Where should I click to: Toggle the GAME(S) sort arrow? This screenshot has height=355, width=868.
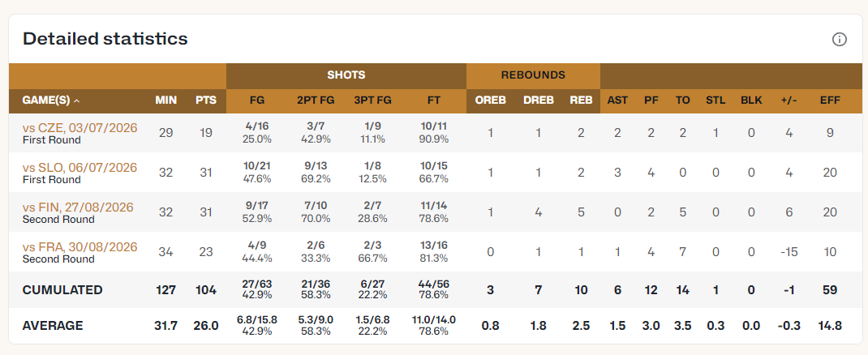tap(76, 101)
